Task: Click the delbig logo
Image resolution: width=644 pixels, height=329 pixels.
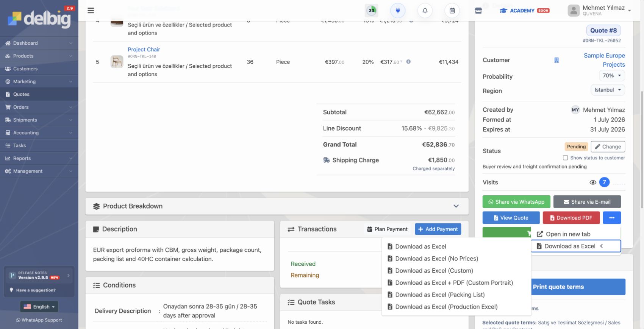Action: [x=39, y=19]
